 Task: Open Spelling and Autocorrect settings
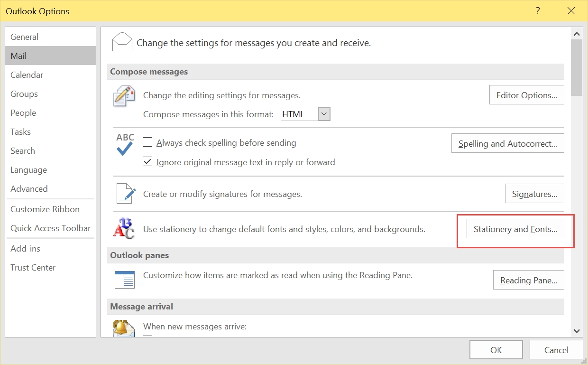pyautogui.click(x=507, y=143)
